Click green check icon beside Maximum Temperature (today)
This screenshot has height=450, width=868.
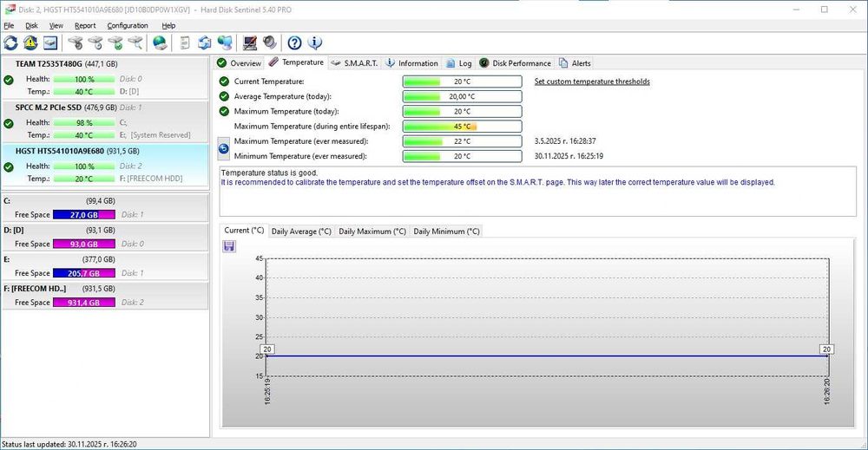[x=224, y=111]
